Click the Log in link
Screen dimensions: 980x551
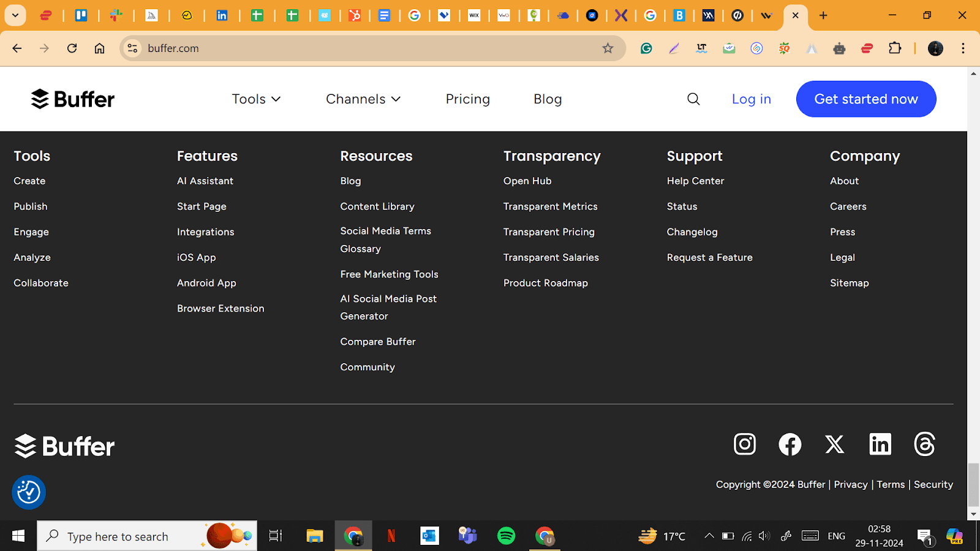point(752,99)
